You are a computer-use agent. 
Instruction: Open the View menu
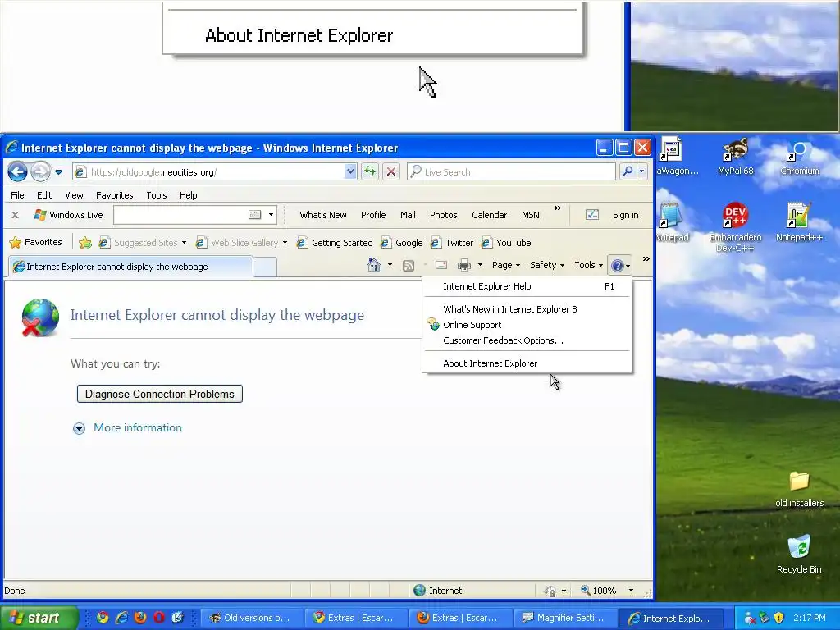74,195
